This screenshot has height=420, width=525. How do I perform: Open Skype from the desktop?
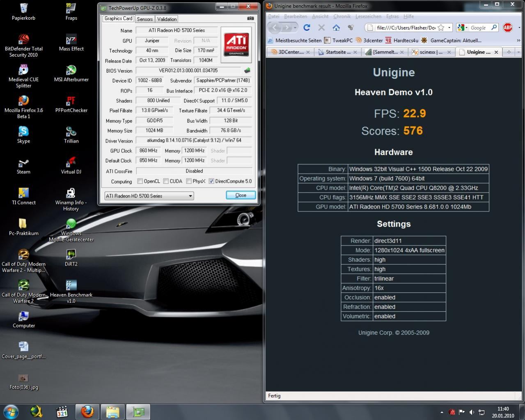23,135
